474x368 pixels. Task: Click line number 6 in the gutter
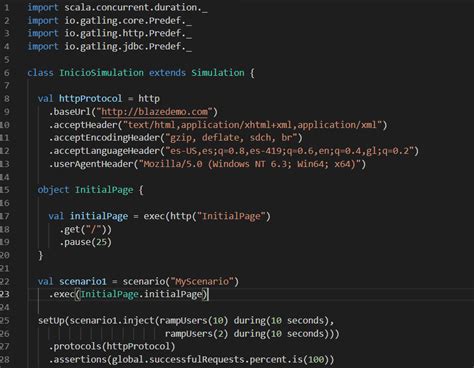point(6,73)
